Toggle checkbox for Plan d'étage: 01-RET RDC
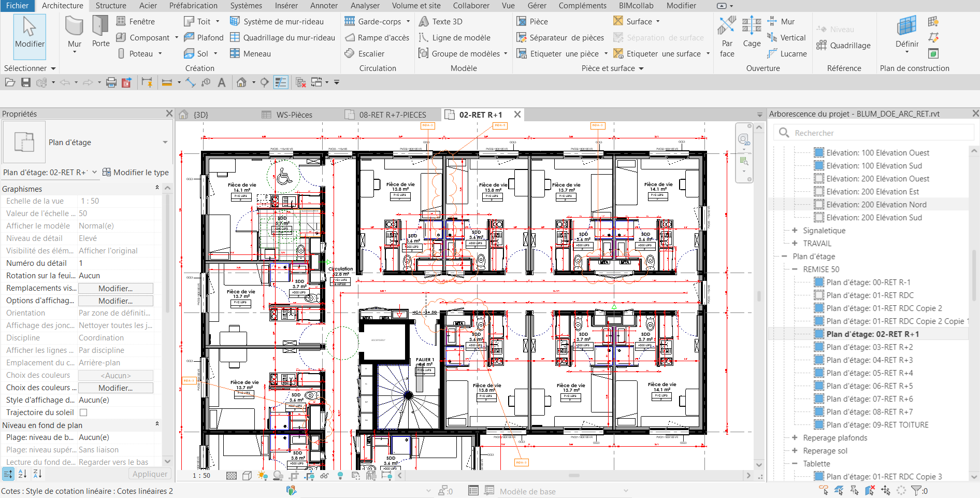The image size is (980, 498). (x=819, y=295)
